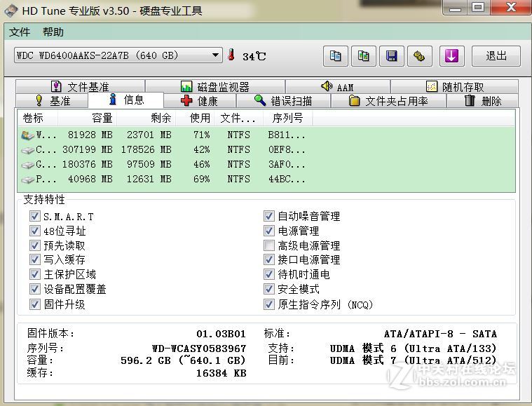532x406 pixels.
Task: Click the copy text to clipboard icon
Action: pos(336,56)
